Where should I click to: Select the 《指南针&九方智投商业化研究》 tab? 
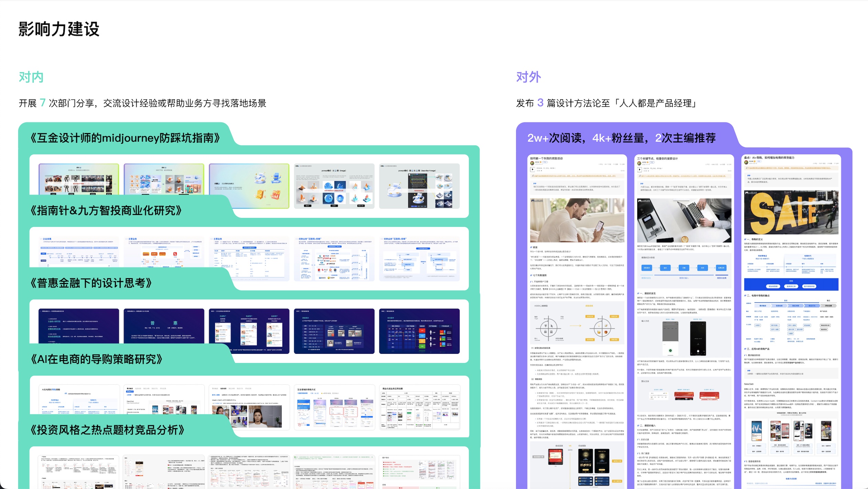[106, 210]
